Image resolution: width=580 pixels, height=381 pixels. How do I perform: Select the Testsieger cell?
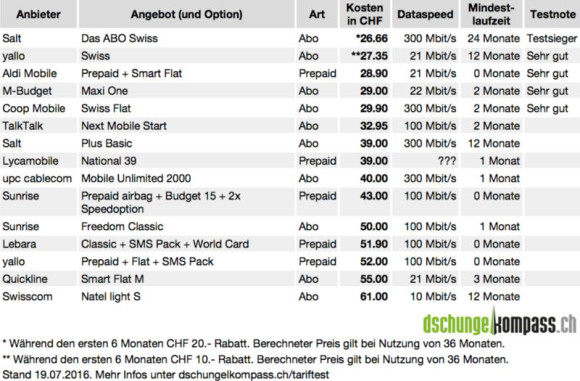pos(552,38)
